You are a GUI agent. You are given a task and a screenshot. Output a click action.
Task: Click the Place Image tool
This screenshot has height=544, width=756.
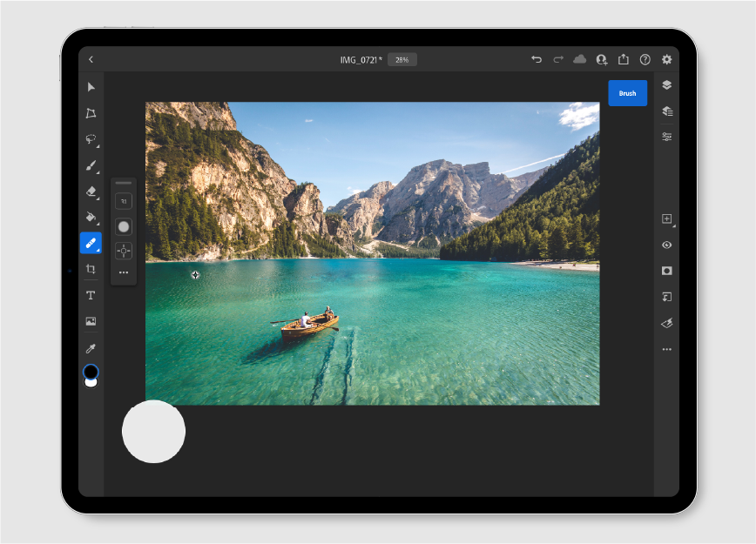91,321
